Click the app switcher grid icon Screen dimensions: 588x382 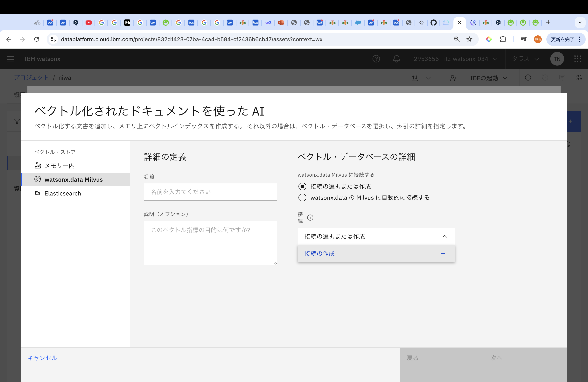[x=577, y=59]
